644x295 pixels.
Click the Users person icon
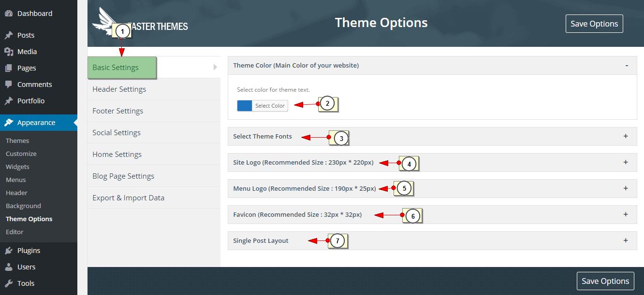coord(9,267)
